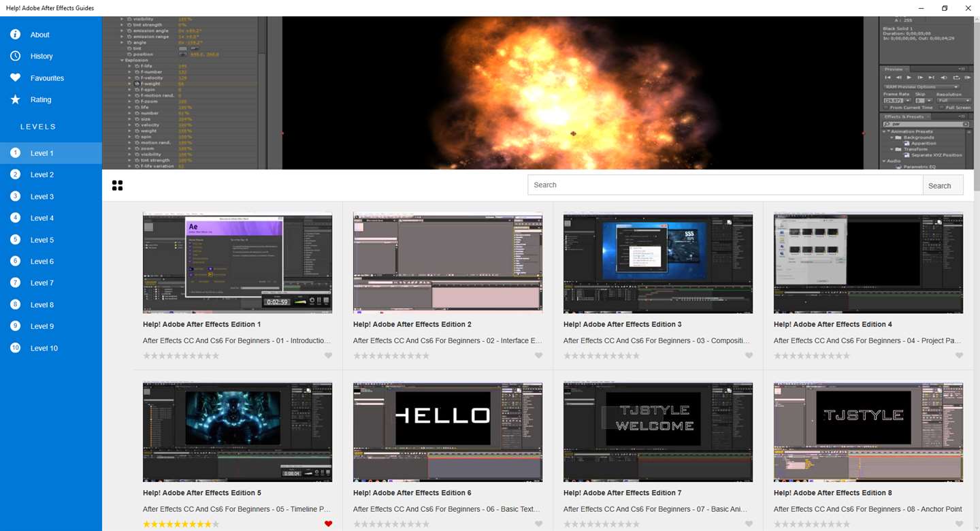Screen dimensions: 980x531
Task: Open the Edition 3 video thumbnail
Action: [658, 263]
